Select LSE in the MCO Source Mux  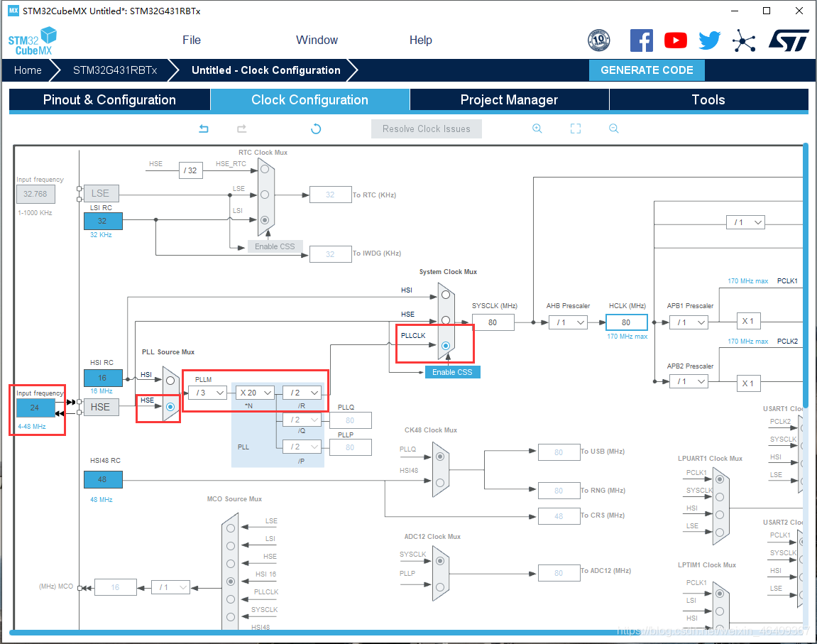click(231, 528)
